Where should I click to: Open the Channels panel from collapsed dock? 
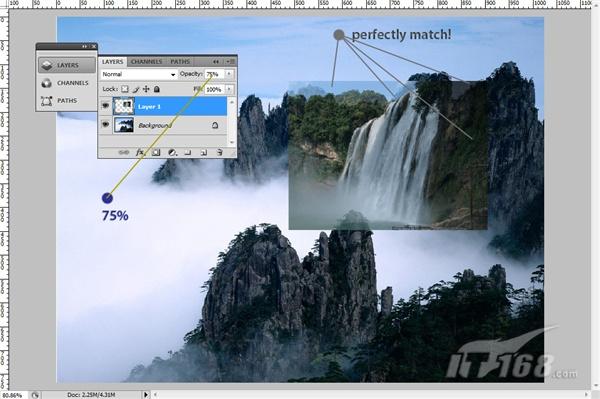(67, 83)
